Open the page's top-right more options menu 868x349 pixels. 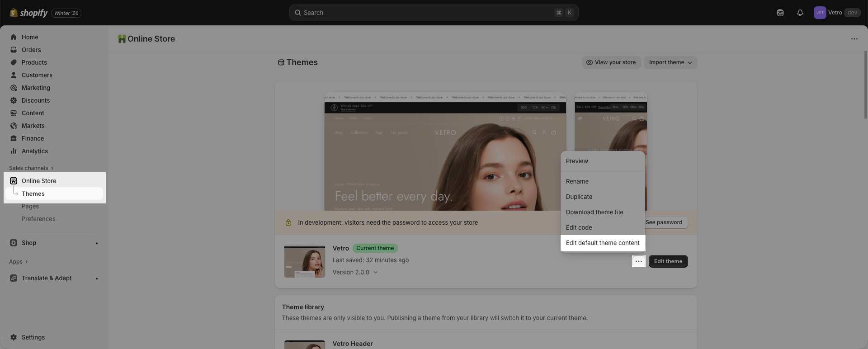854,39
